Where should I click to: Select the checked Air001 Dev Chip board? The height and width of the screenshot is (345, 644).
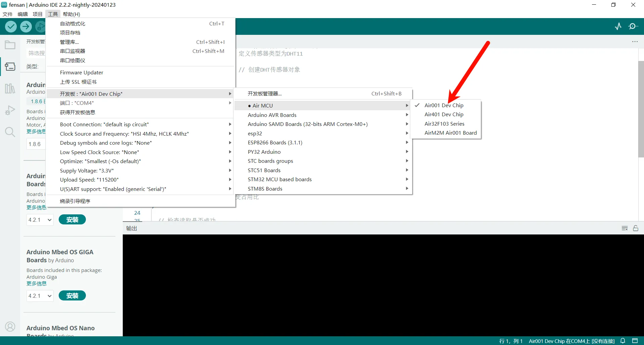(444, 105)
